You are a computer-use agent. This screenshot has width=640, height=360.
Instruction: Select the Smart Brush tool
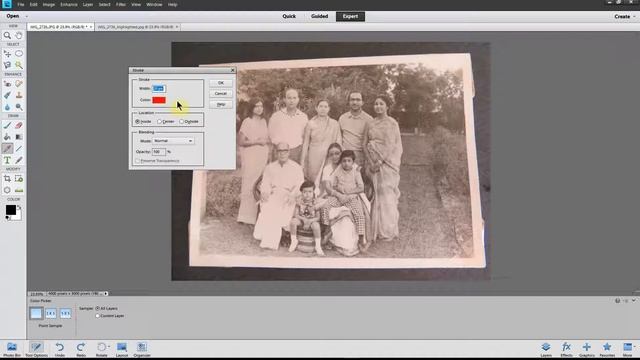pos(7,95)
